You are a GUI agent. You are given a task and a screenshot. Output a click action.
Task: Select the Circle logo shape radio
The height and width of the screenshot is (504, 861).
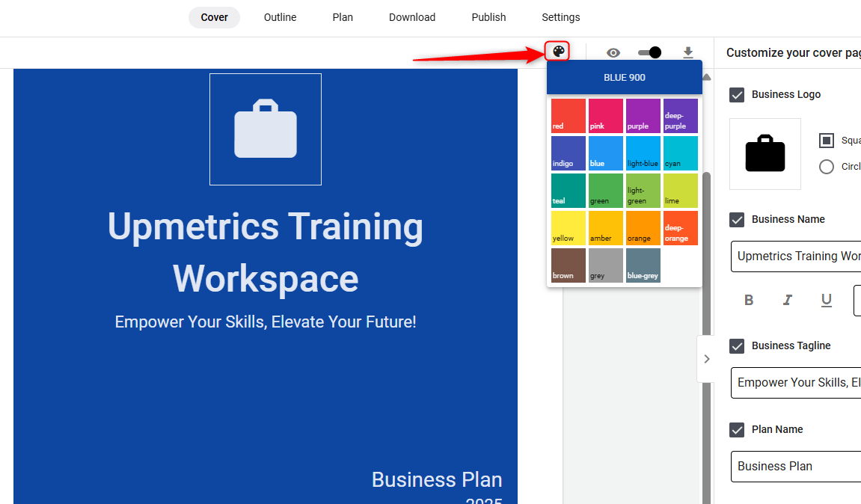tap(827, 166)
